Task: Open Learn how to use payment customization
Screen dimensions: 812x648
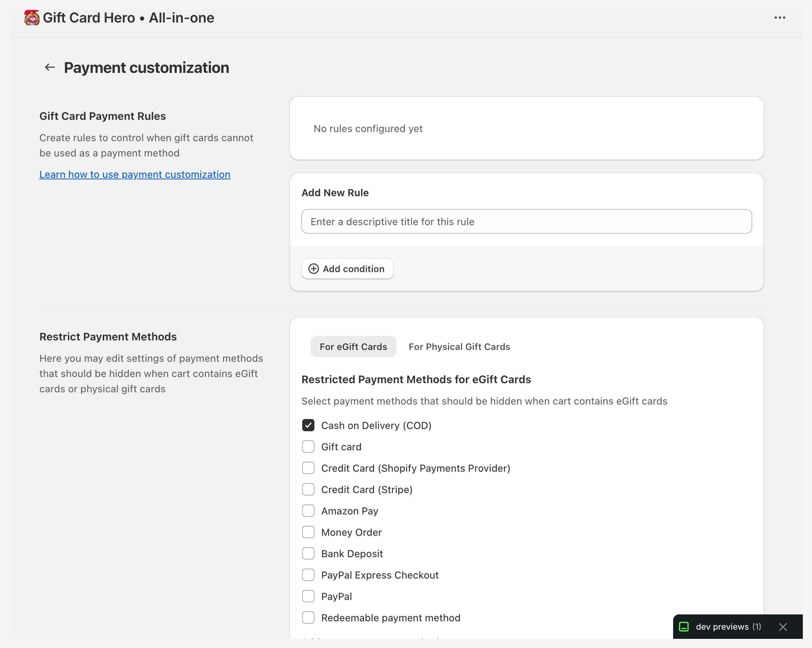Action: [135, 174]
